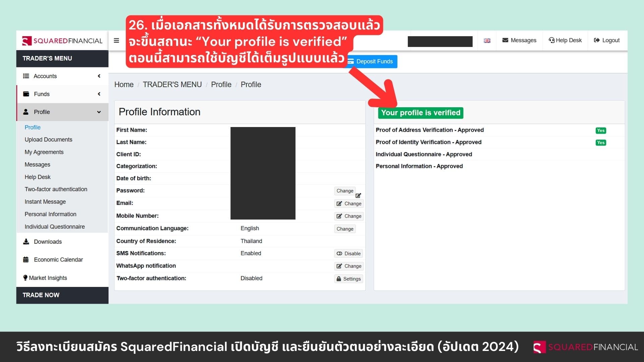Click the Accounts list icon
Viewport: 644px width, 362px height.
pyautogui.click(x=26, y=76)
